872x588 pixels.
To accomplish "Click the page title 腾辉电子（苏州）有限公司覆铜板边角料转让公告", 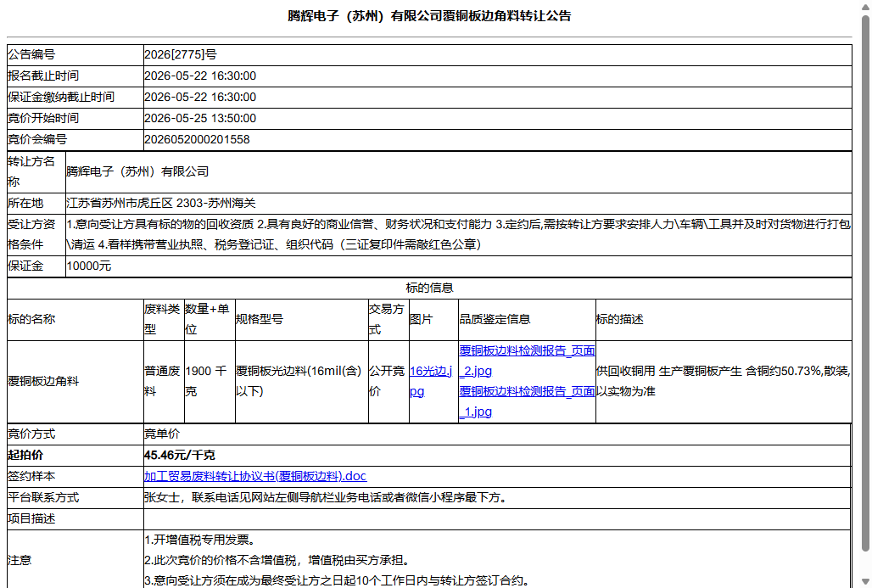I will point(429,16).
